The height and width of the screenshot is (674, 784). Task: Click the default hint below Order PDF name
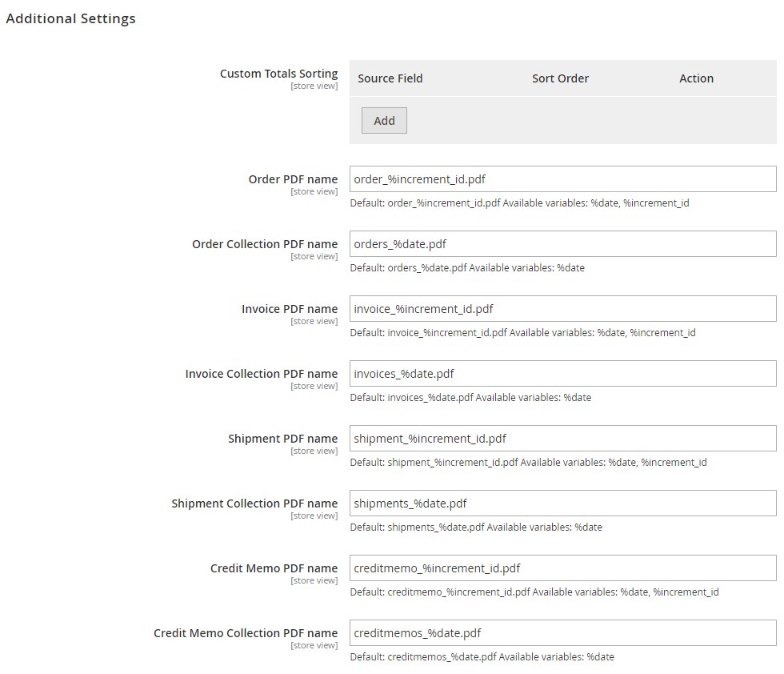coord(519,203)
